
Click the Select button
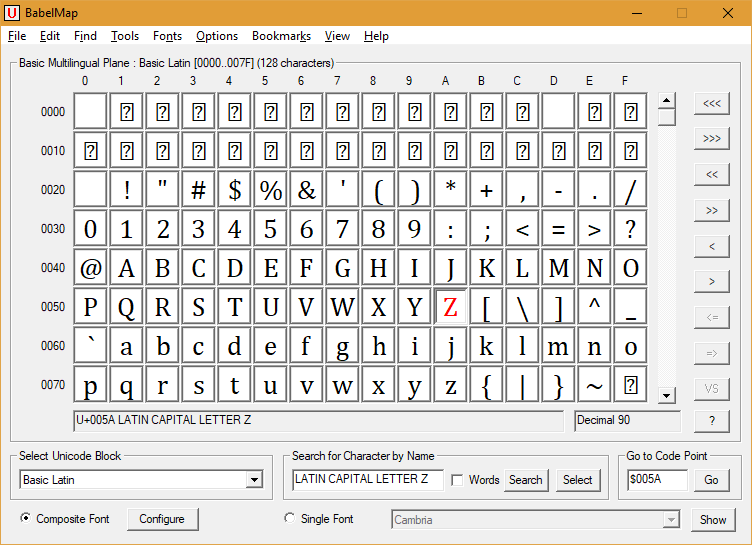click(x=577, y=480)
